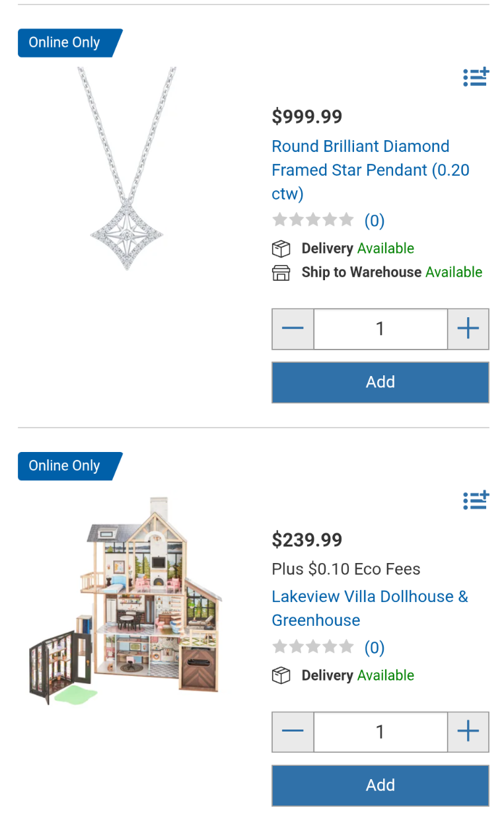Increase the dollhouse quantity
The width and height of the screenshot is (504, 828).
point(468,732)
